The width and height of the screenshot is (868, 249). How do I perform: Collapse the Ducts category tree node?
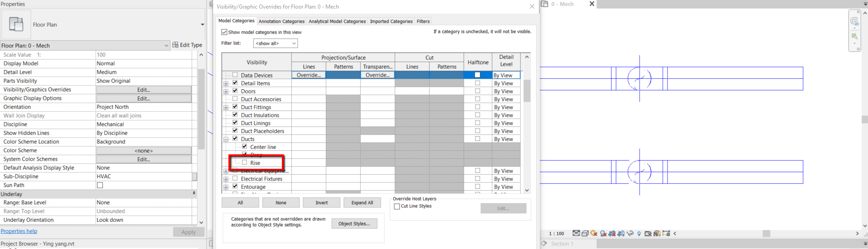tap(226, 139)
